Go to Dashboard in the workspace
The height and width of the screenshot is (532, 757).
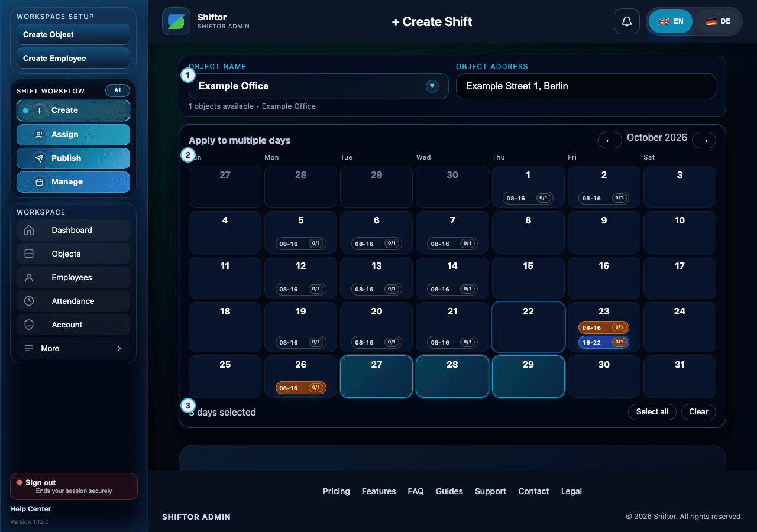coord(73,230)
